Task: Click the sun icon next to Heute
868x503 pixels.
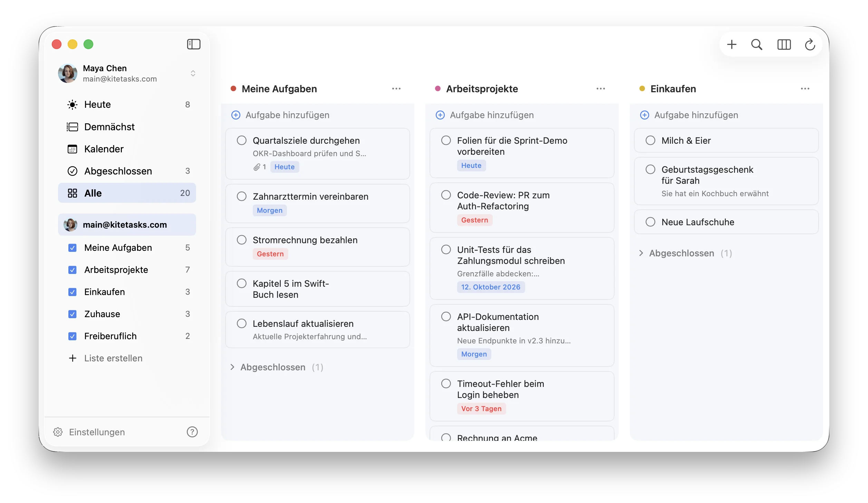Action: (72, 105)
